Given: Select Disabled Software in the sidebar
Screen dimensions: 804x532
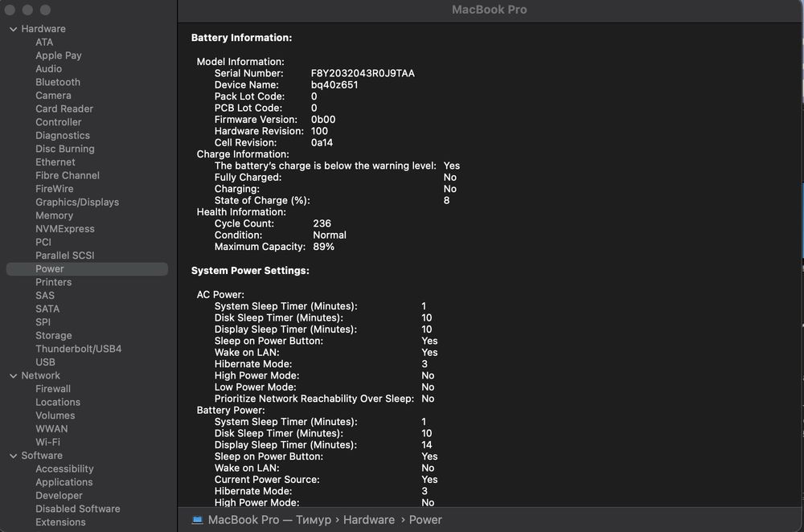Looking at the screenshot, I should [78, 509].
